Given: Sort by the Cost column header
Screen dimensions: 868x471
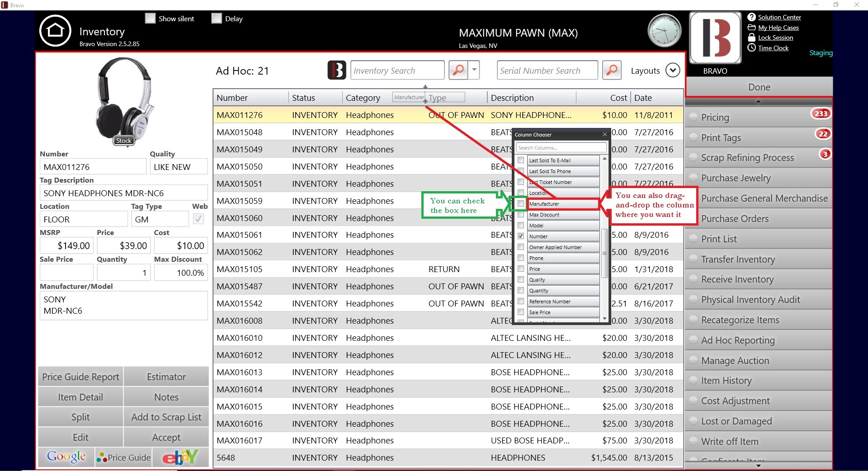Looking at the screenshot, I should [x=603, y=98].
